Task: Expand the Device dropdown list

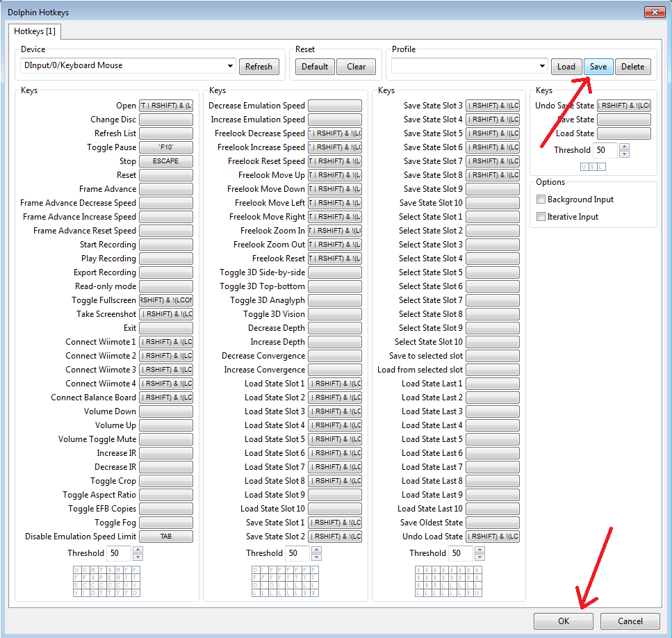Action: click(x=230, y=65)
